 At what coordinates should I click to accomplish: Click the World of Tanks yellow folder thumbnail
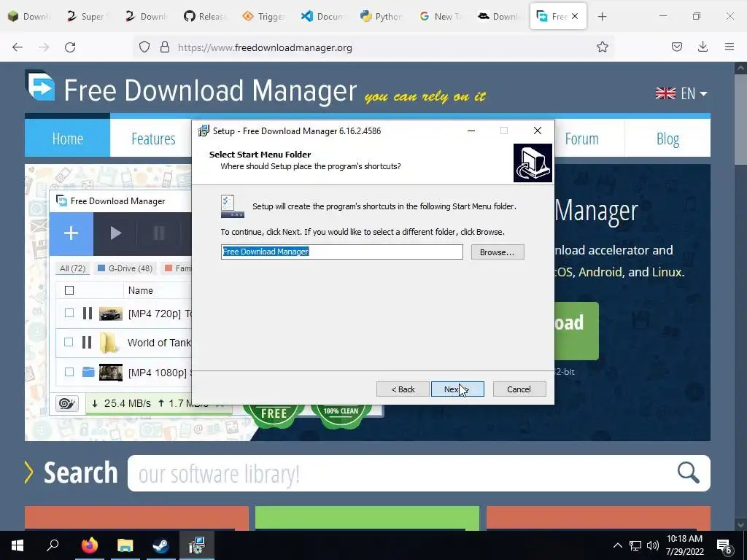tap(109, 343)
